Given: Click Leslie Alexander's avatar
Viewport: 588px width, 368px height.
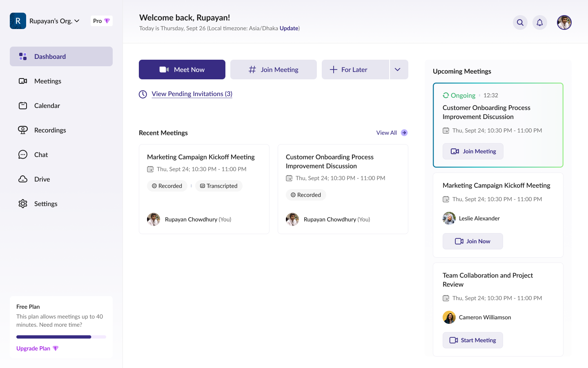Looking at the screenshot, I should 449,218.
